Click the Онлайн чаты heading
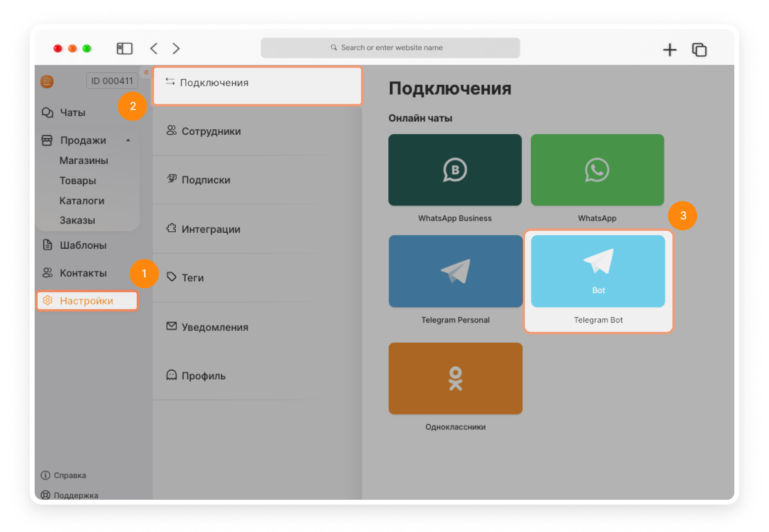The height and width of the screenshot is (532, 769). pyautogui.click(x=420, y=118)
